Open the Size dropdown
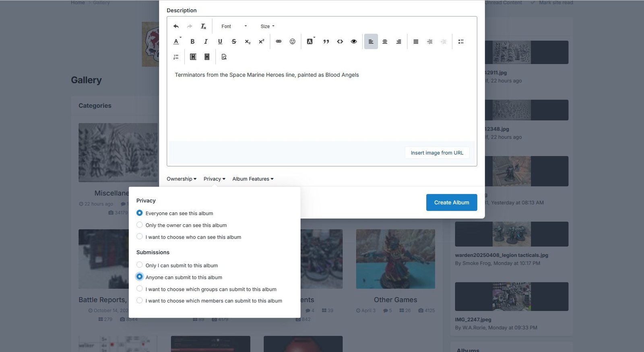The height and width of the screenshot is (352, 644). (267, 26)
